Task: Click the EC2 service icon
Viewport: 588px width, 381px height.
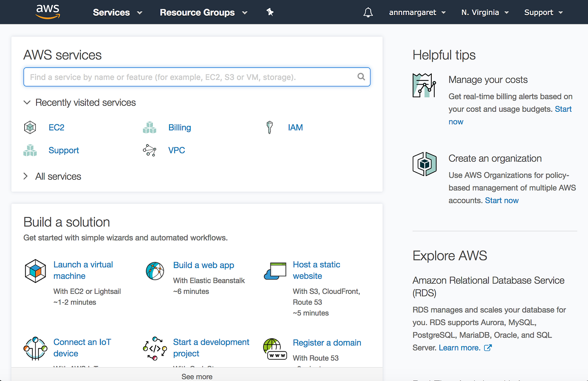Action: pyautogui.click(x=30, y=128)
